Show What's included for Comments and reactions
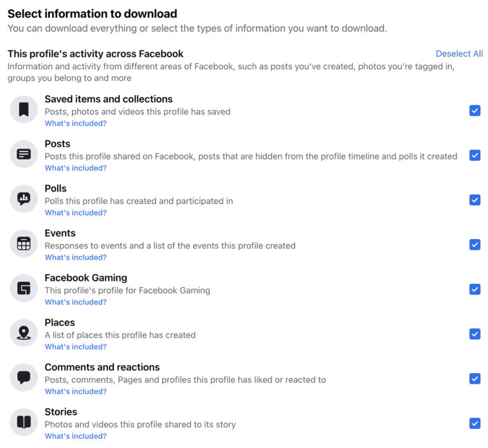 pos(76,391)
